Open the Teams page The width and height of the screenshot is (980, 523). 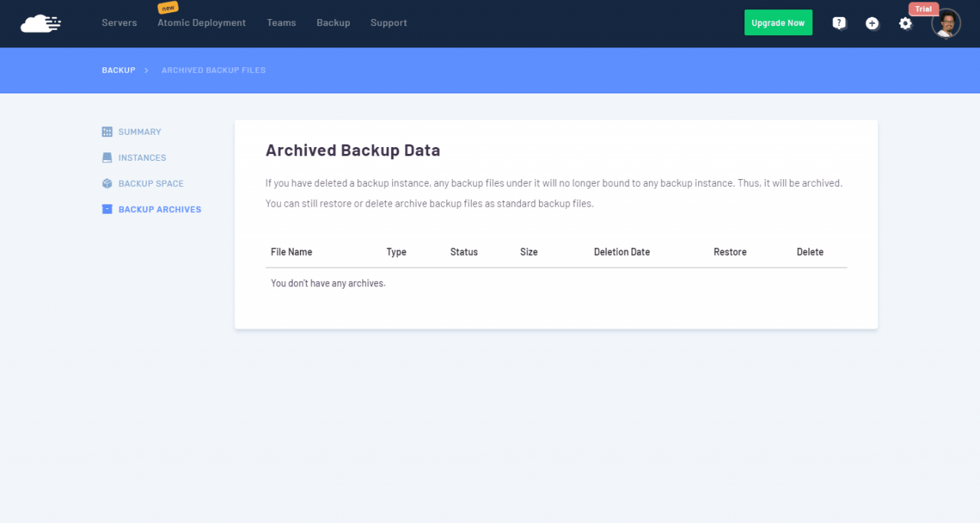tap(281, 23)
